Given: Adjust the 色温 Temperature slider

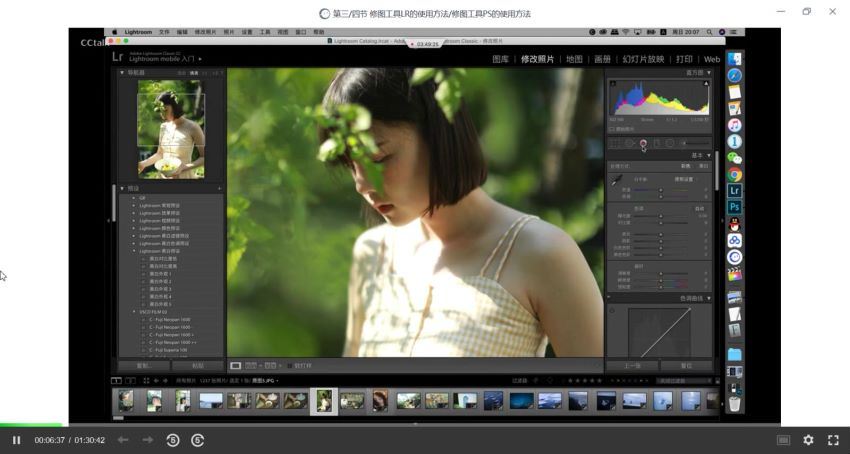Looking at the screenshot, I should tap(661, 190).
